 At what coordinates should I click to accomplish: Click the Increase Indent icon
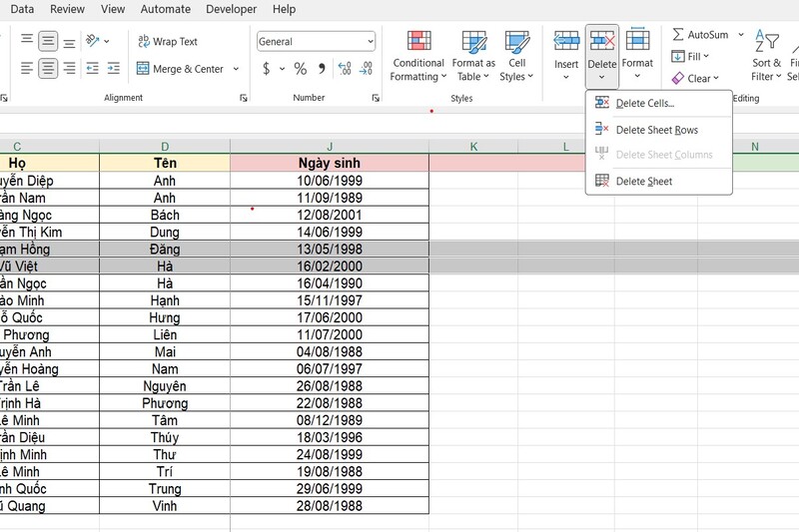pyautogui.click(x=113, y=68)
